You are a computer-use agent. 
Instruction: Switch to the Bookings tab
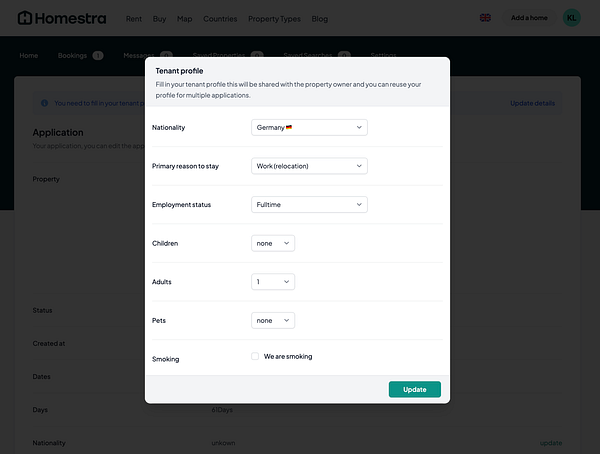tap(79, 56)
